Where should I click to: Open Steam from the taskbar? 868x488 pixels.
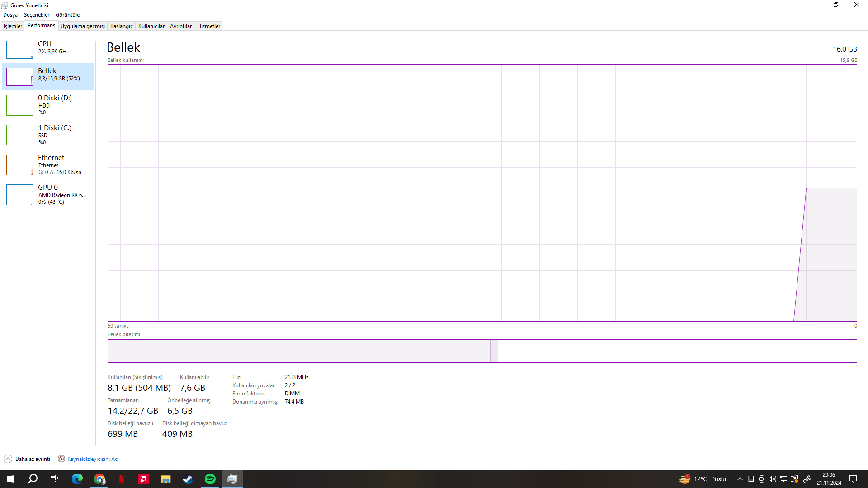[x=188, y=479]
